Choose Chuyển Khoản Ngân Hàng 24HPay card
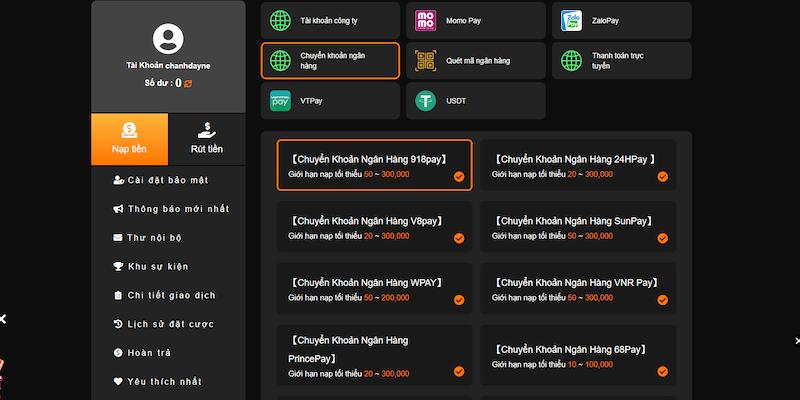Image resolution: width=800 pixels, height=400 pixels. 578,165
